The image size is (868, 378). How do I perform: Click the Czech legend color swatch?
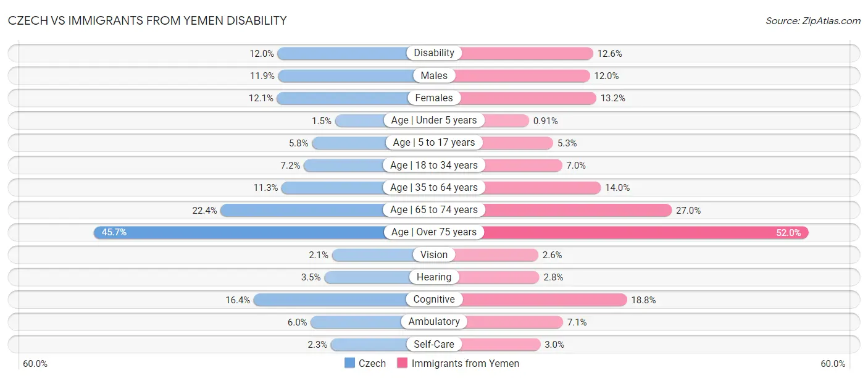coord(350,363)
